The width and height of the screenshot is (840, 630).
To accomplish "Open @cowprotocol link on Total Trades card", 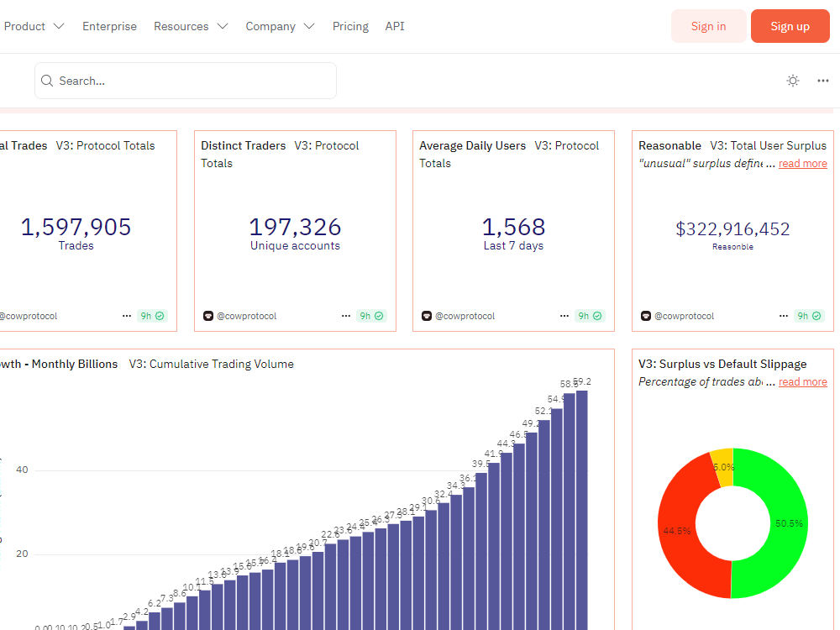I will (x=28, y=316).
